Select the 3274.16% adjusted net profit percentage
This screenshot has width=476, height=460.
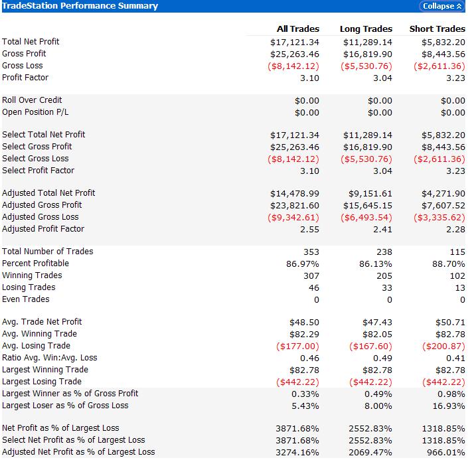pyautogui.click(x=297, y=453)
